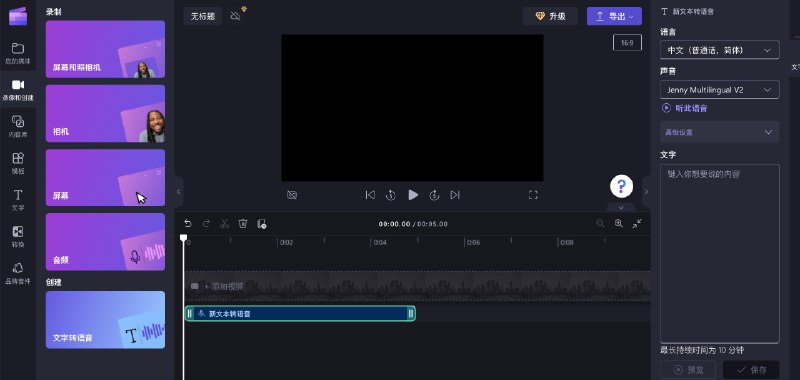Play the video preview
Viewport: 800px width, 380px height.
[413, 195]
